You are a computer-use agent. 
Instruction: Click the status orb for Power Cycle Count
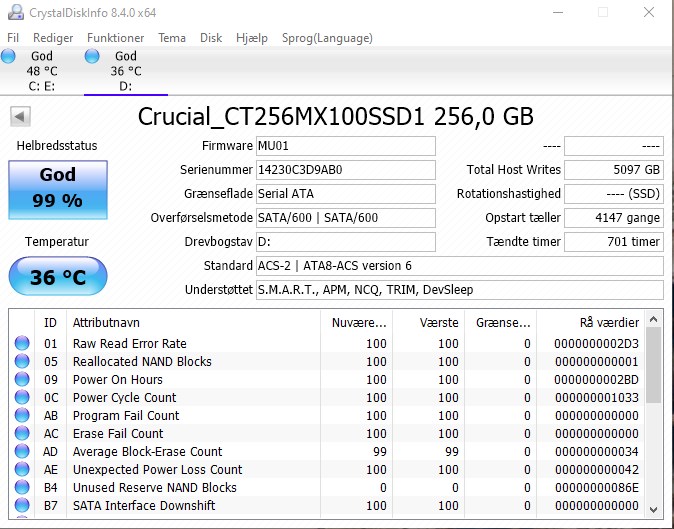pos(22,398)
